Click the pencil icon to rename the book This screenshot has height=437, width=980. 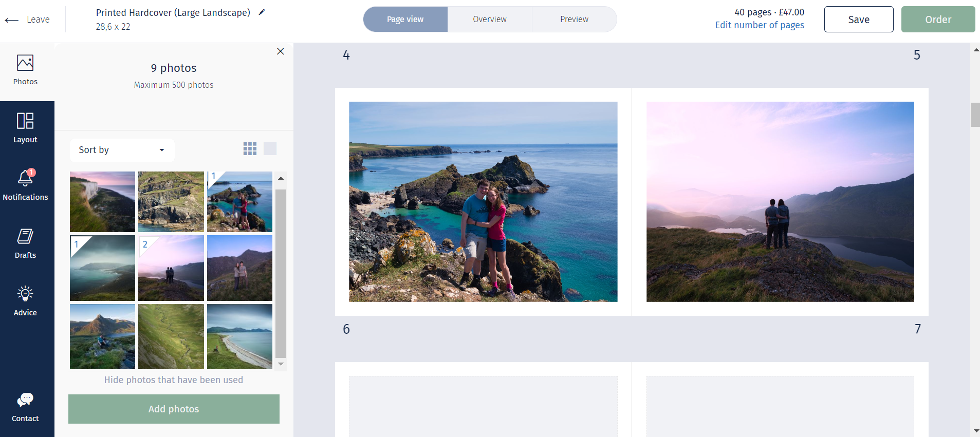pyautogui.click(x=262, y=12)
